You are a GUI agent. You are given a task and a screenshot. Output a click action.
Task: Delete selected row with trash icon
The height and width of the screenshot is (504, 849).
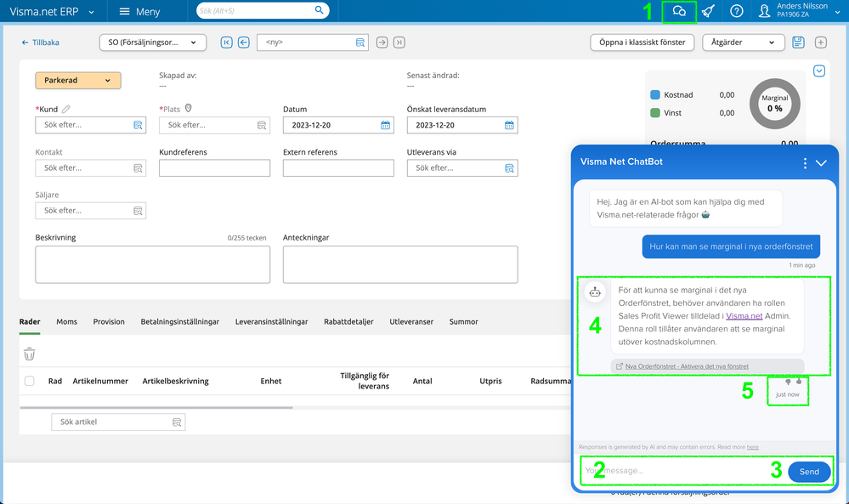pos(29,354)
